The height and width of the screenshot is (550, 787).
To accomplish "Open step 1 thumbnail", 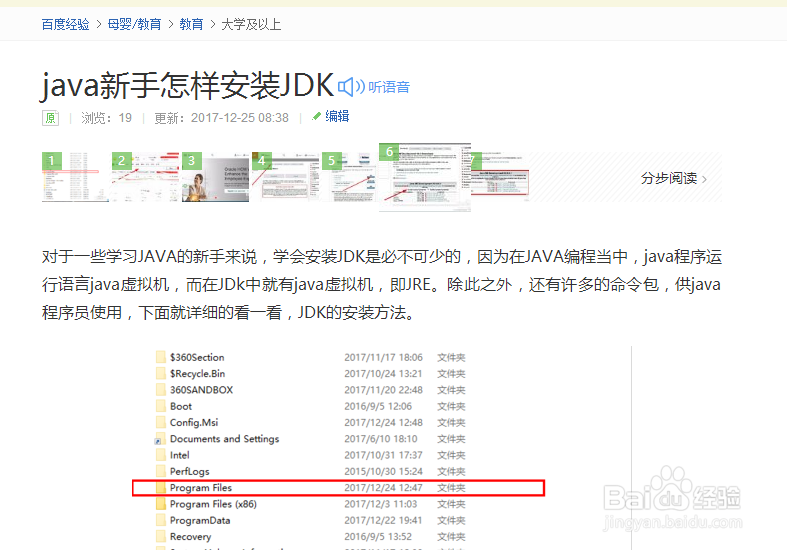I will click(75, 177).
